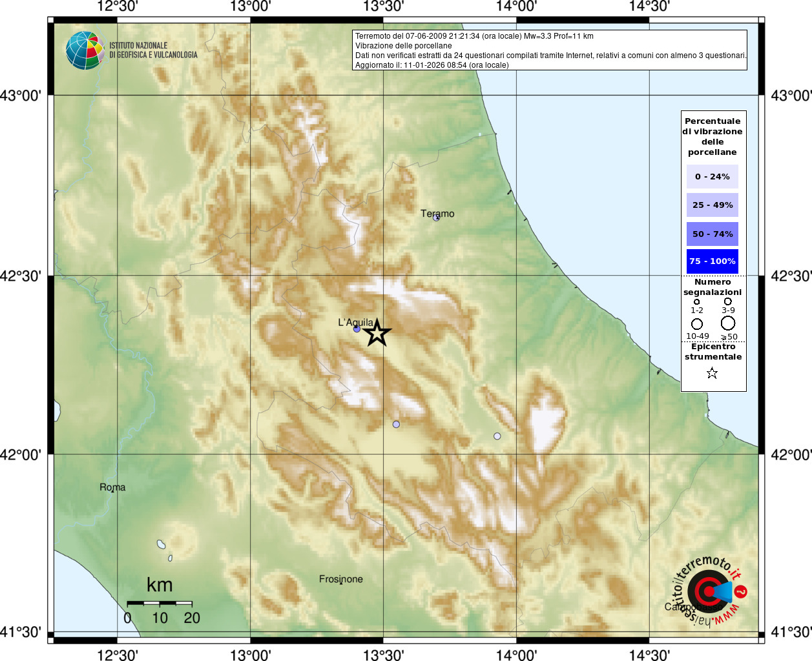Click the 1-2 reports circle in legend
The width and height of the screenshot is (812, 661).
click(696, 301)
